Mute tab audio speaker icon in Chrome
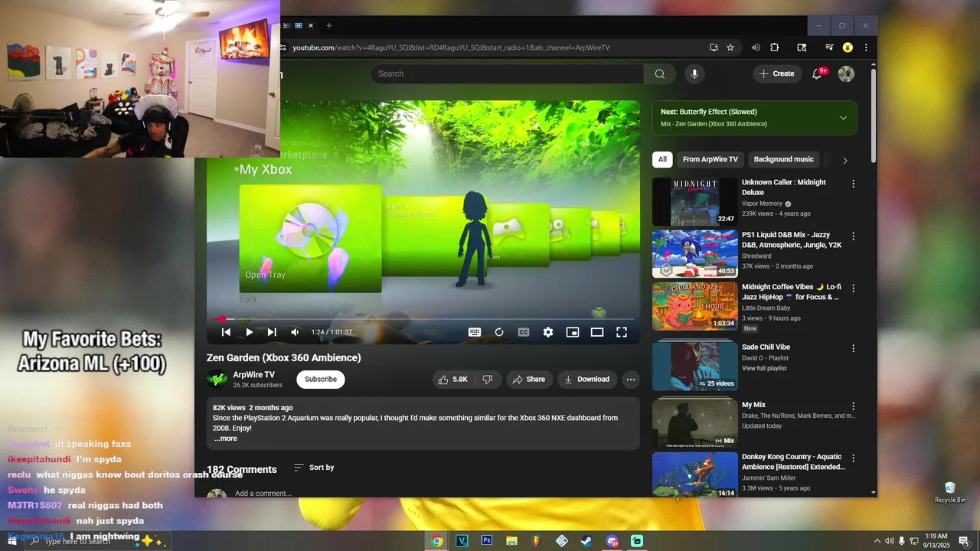Image resolution: width=980 pixels, height=551 pixels. 756,47
